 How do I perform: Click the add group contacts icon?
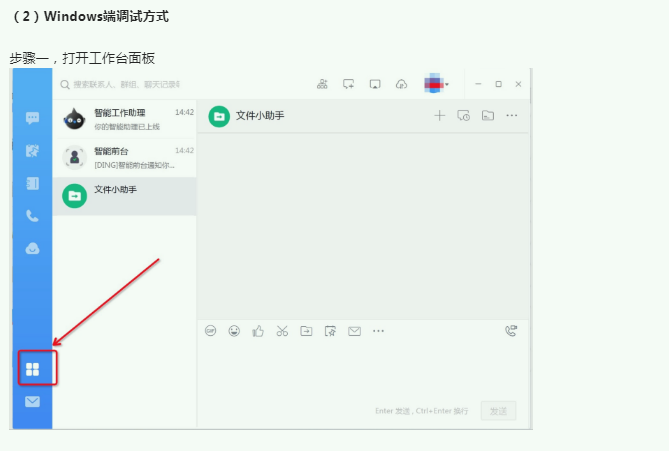pyautogui.click(x=323, y=84)
